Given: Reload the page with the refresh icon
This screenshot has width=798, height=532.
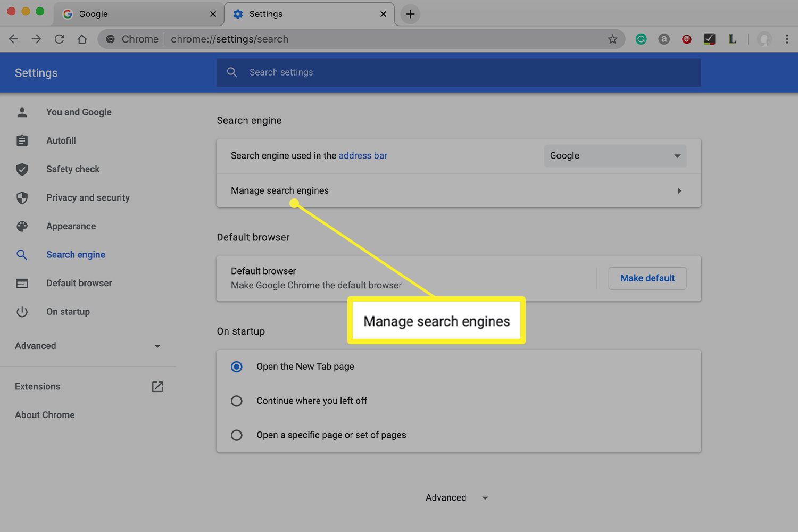Looking at the screenshot, I should tap(59, 39).
